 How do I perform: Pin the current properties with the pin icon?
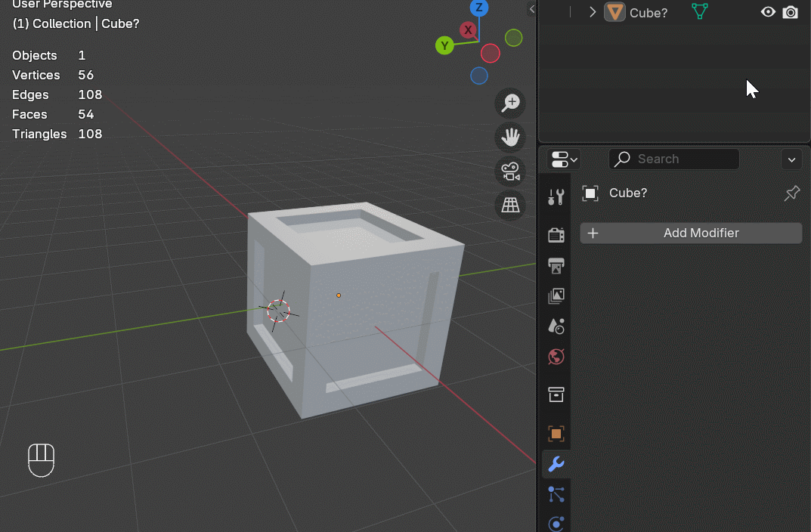791,193
